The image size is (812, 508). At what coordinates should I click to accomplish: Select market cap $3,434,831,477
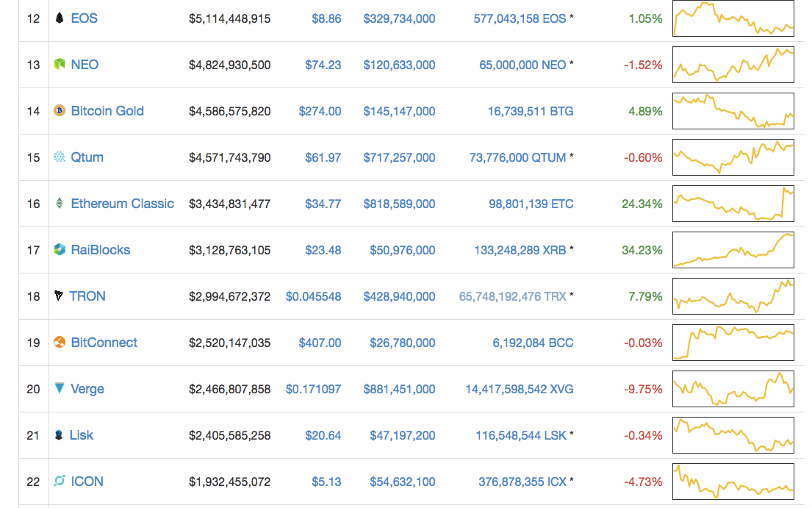click(x=229, y=204)
